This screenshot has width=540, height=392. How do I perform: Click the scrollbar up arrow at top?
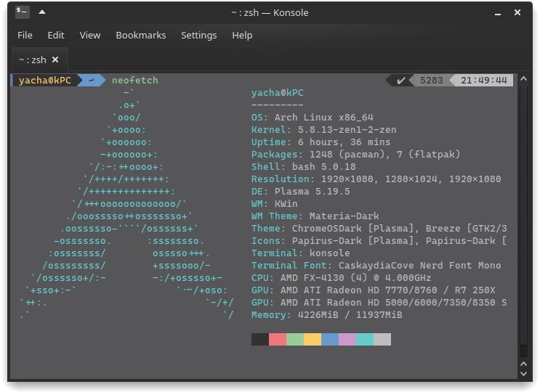coord(523,79)
